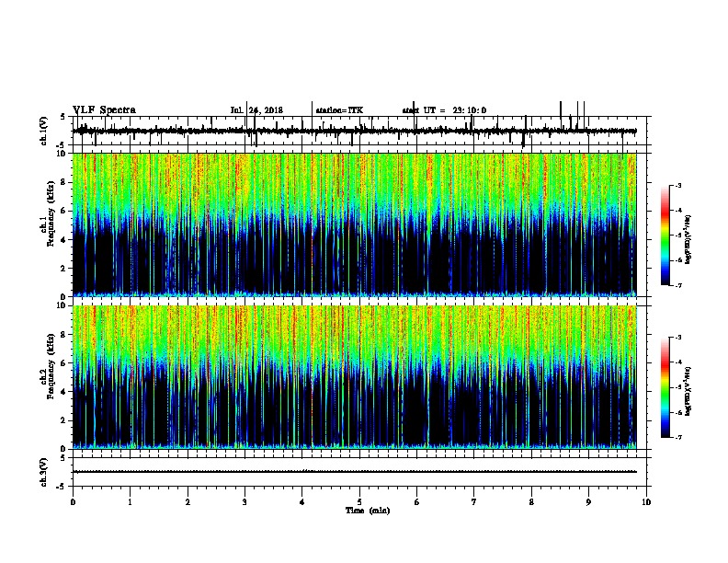Click the "VLF Spectra" title text

[x=104, y=110]
